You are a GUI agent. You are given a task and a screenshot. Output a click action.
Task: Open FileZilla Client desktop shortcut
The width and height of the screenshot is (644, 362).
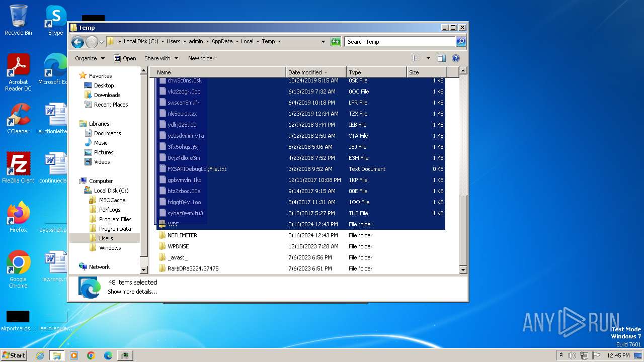click(x=18, y=167)
